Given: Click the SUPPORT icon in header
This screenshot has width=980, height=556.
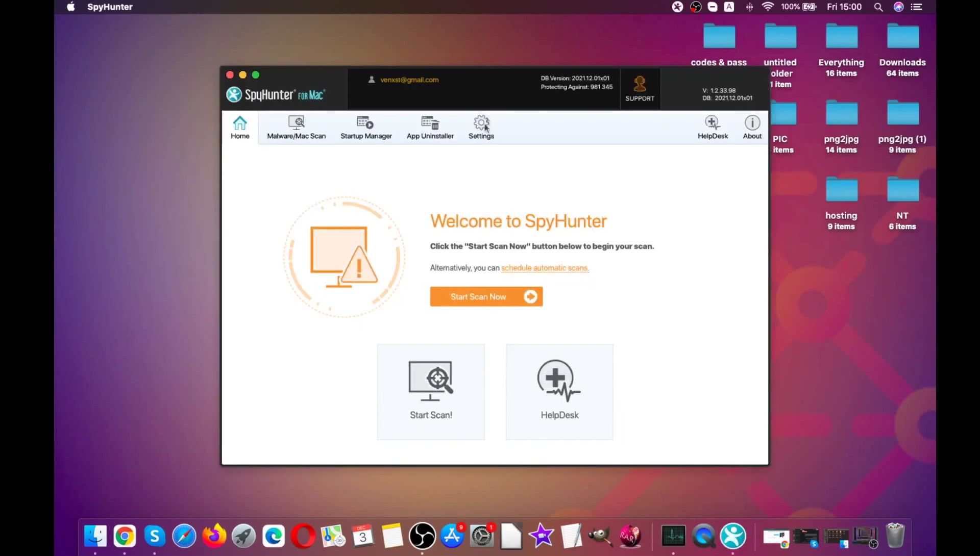Looking at the screenshot, I should 640,89.
